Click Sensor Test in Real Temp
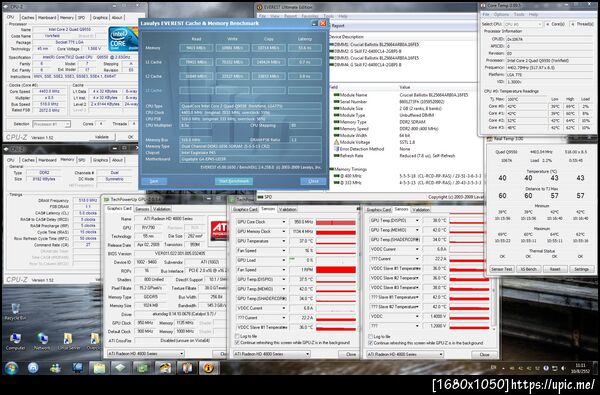Screen dimensions: 600x395 coord(502,269)
